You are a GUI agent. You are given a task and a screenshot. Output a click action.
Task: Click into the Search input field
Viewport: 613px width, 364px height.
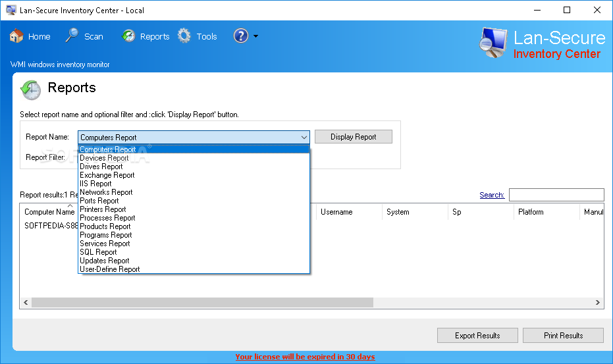tap(557, 195)
